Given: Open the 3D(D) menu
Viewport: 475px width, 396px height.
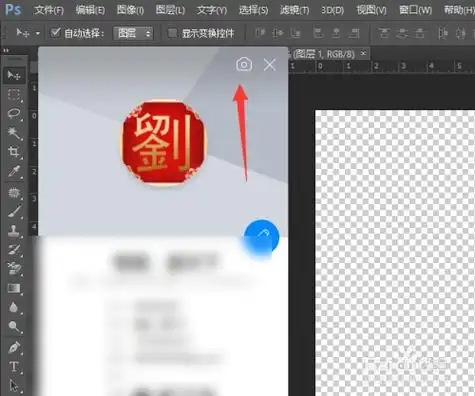Looking at the screenshot, I should pos(332,10).
